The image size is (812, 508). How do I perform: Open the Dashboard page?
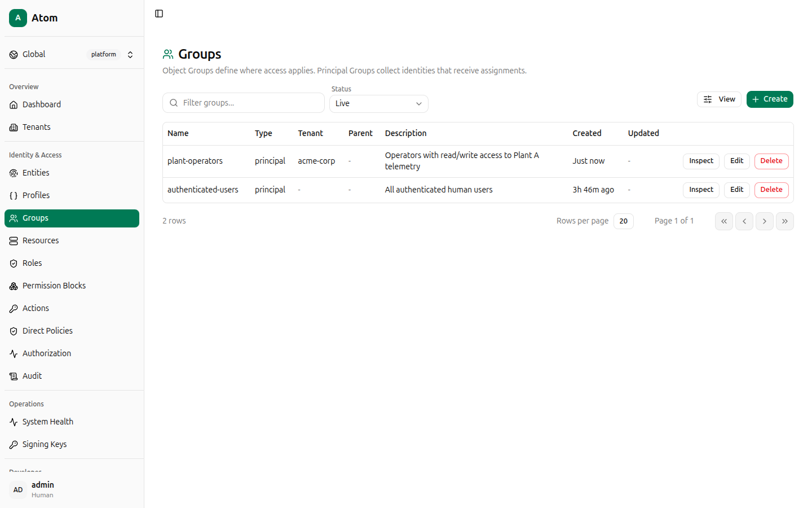tap(72, 105)
